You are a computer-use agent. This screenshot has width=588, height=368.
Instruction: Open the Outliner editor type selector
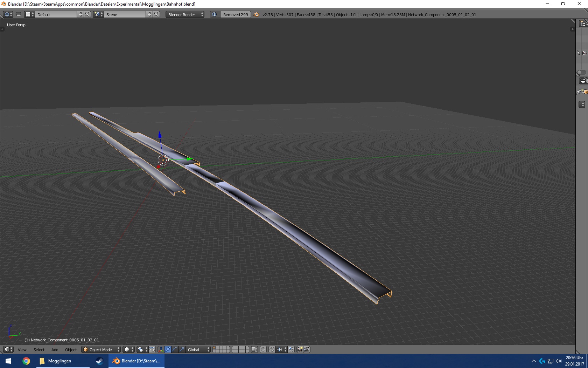coord(584,23)
